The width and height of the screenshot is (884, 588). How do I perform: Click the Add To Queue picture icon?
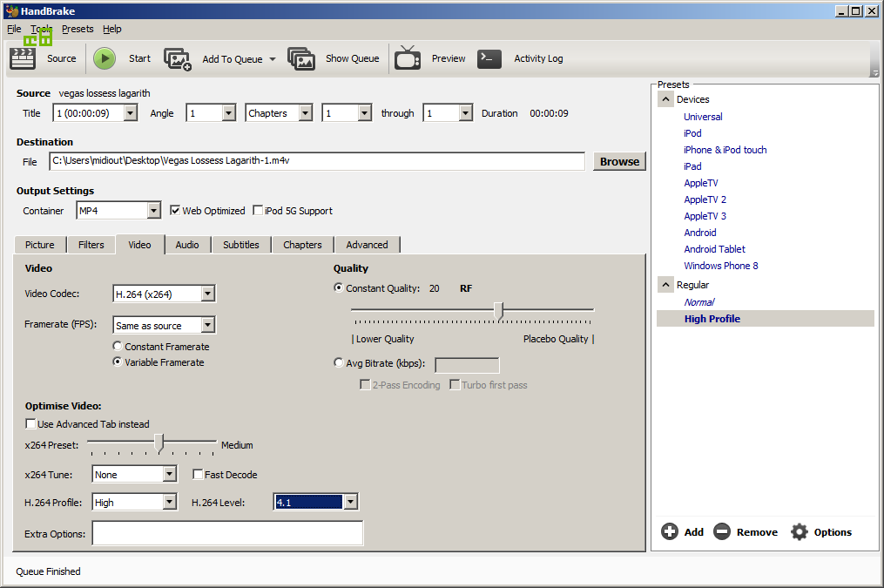178,58
